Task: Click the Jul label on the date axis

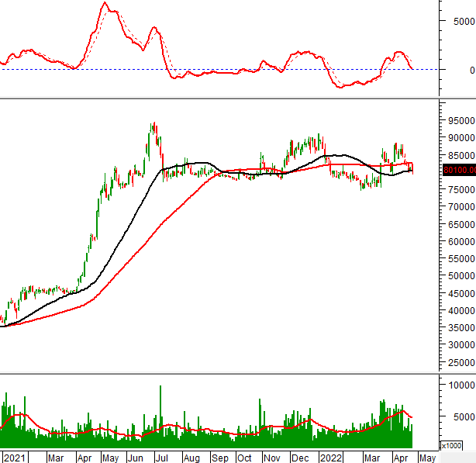Action: (161, 458)
